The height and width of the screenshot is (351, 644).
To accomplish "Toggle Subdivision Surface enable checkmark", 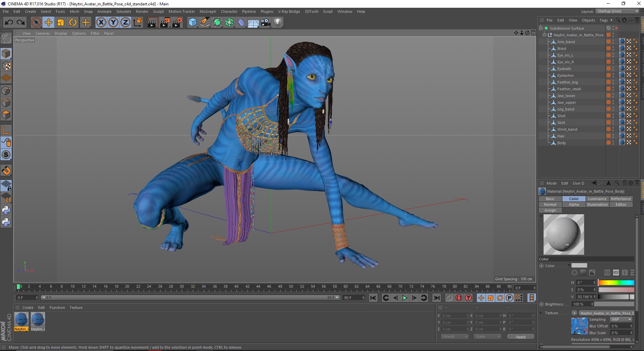I will click(616, 28).
